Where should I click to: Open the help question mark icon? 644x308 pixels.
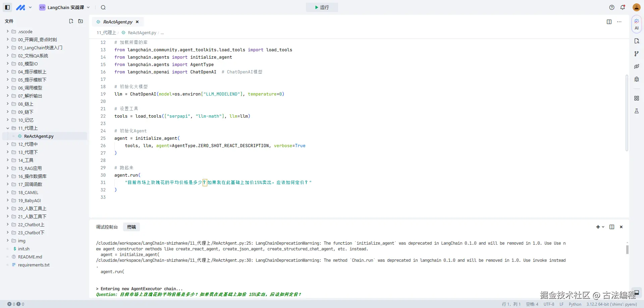click(x=612, y=7)
